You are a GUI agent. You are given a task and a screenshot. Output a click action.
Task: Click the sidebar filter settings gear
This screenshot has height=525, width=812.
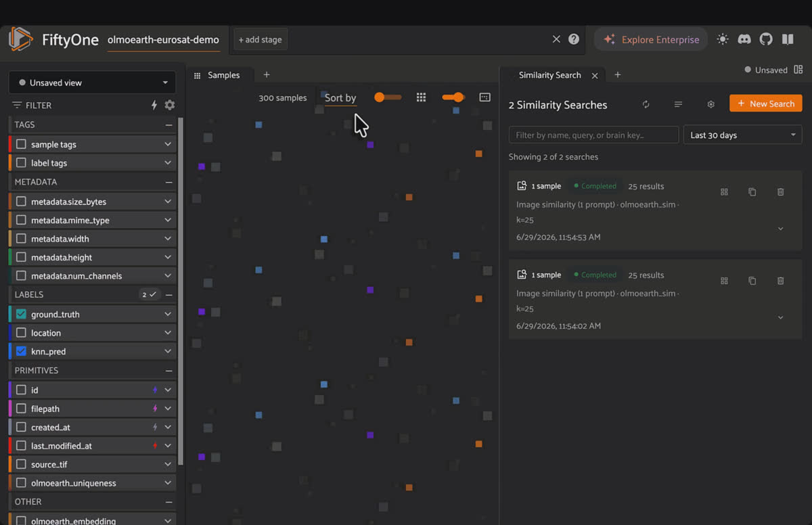[x=169, y=105]
